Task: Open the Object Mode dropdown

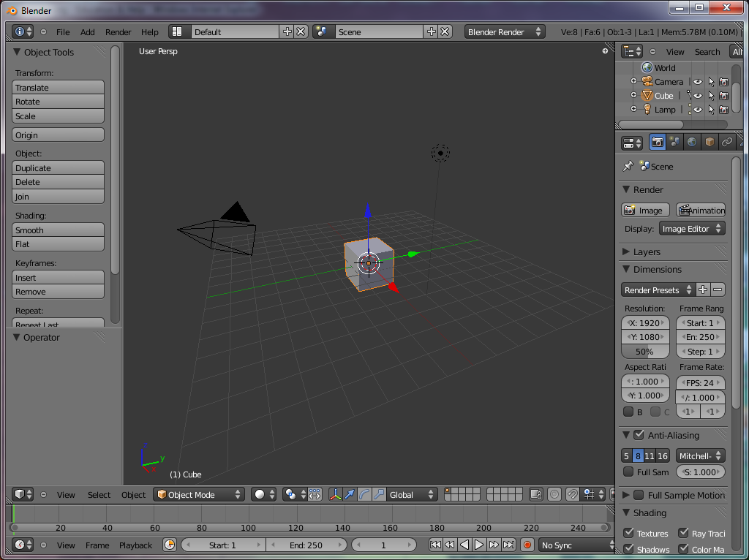Action: [x=199, y=494]
